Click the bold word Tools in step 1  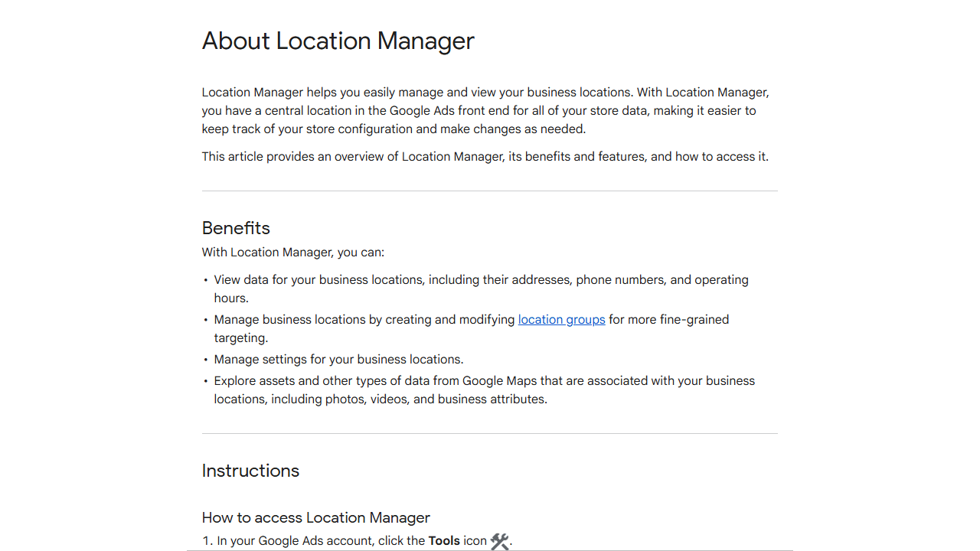click(444, 540)
